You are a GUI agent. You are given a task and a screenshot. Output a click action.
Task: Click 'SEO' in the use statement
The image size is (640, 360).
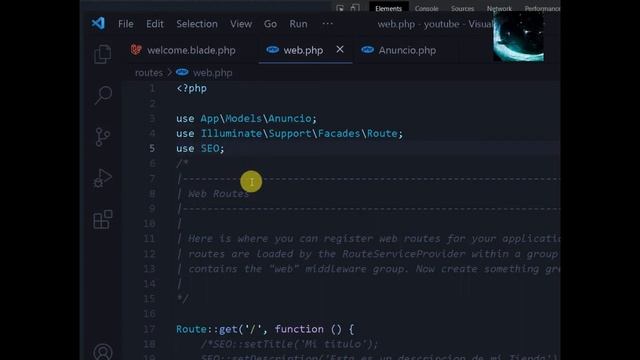click(x=210, y=149)
